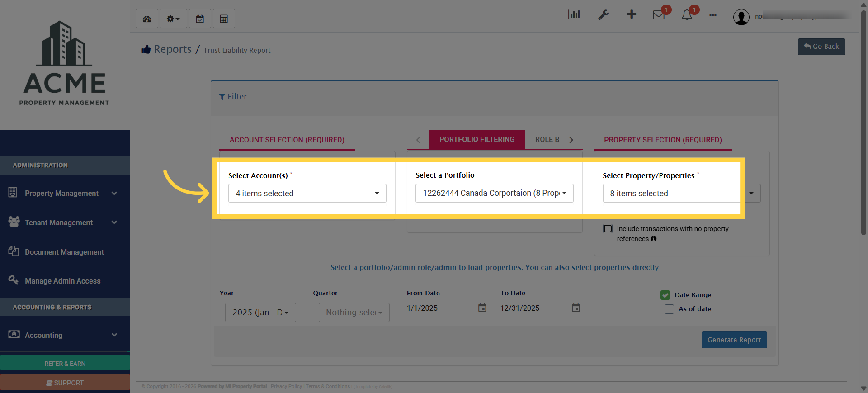Viewport: 868px width, 393px height.
Task: Open the envelope messages icon
Action: pyautogui.click(x=659, y=15)
